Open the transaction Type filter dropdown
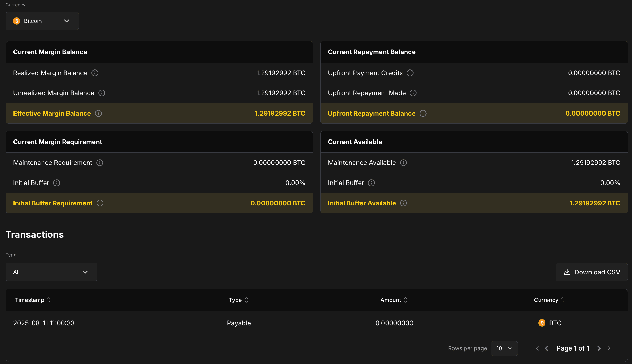632x364 pixels. click(51, 272)
